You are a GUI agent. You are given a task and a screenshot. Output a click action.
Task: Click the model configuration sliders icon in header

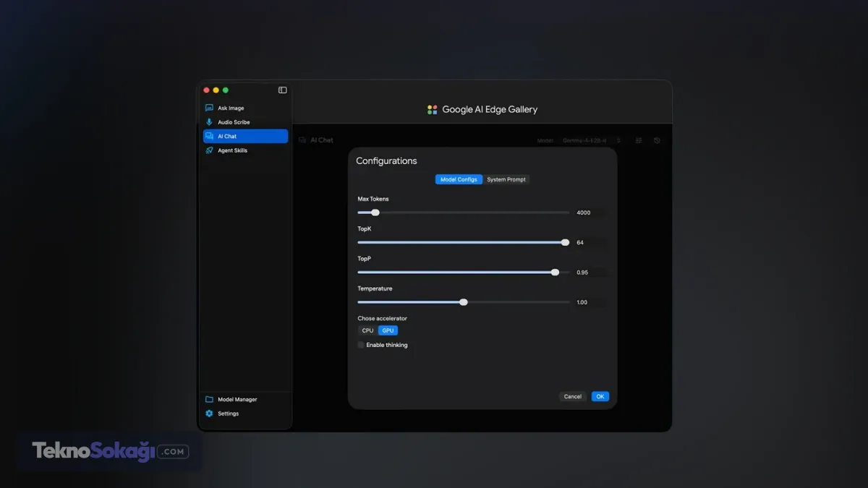639,140
